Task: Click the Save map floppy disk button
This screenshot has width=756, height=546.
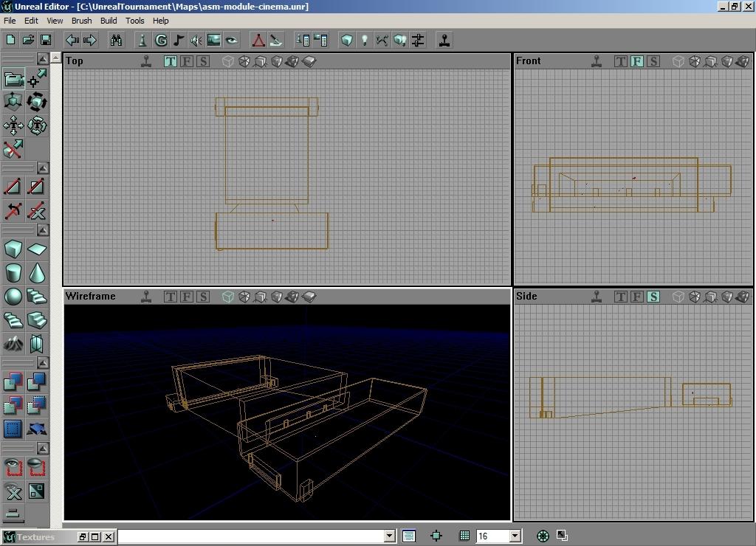Action: point(46,40)
